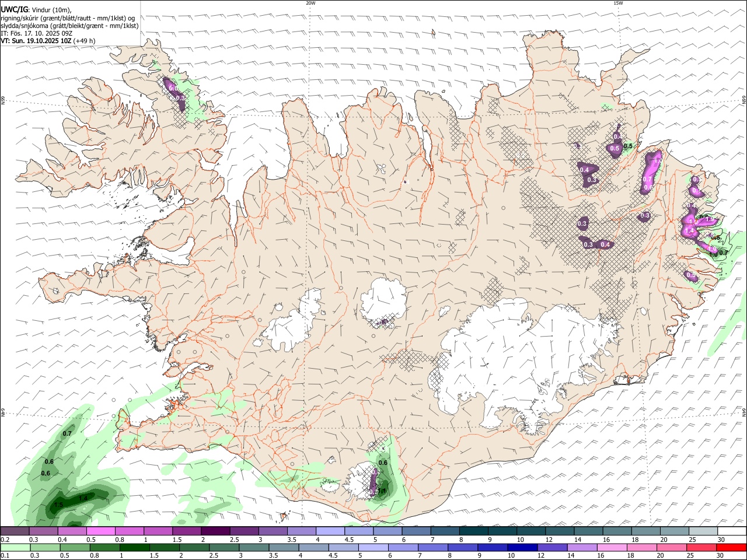Select the 10 deep blue swatch in bottom scale
747x560 pixels.
pyautogui.click(x=522, y=548)
